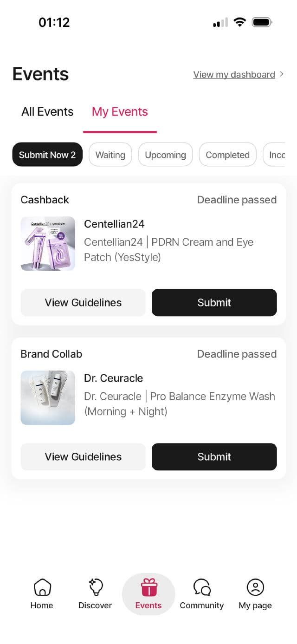Tap the Wi-Fi status icon
The height and width of the screenshot is (644, 297).
pyautogui.click(x=239, y=22)
